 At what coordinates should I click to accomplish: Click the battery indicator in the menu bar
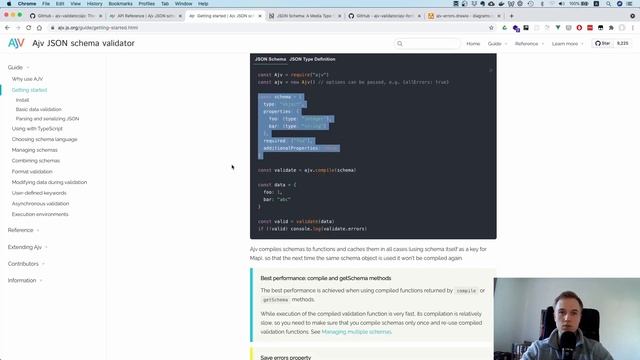(x=579, y=4)
